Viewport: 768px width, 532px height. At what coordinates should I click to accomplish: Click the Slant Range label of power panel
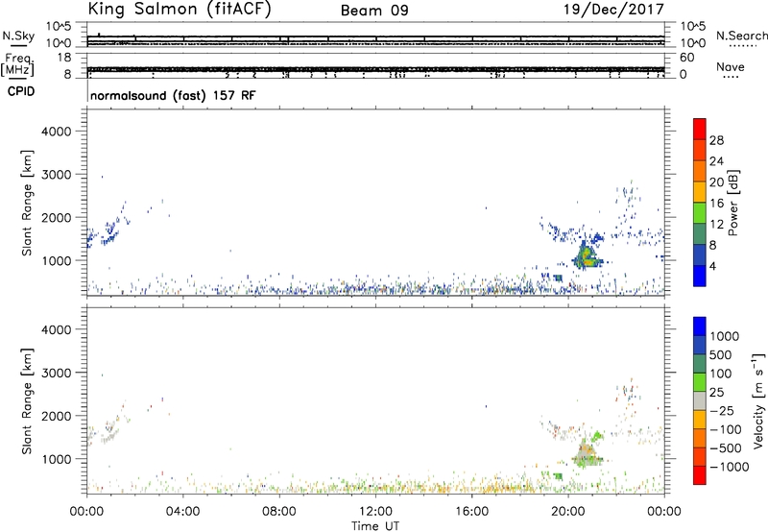[27, 203]
